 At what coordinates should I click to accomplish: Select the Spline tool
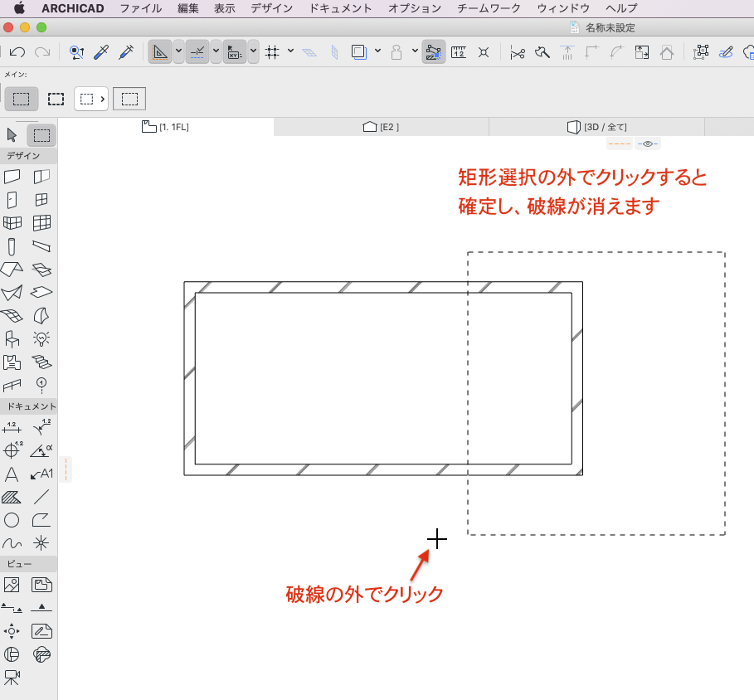[12, 543]
